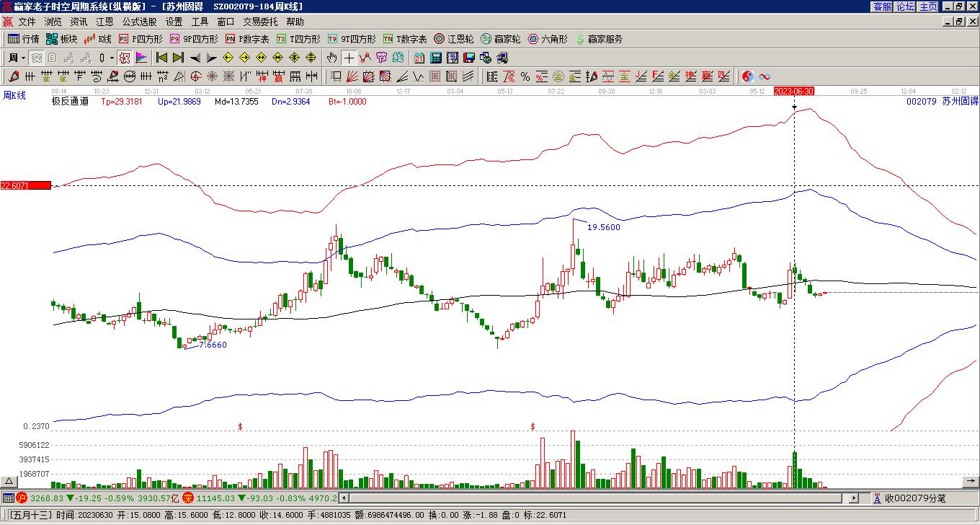Open the P四方形 tool
The height and width of the screenshot is (525, 980).
click(141, 39)
